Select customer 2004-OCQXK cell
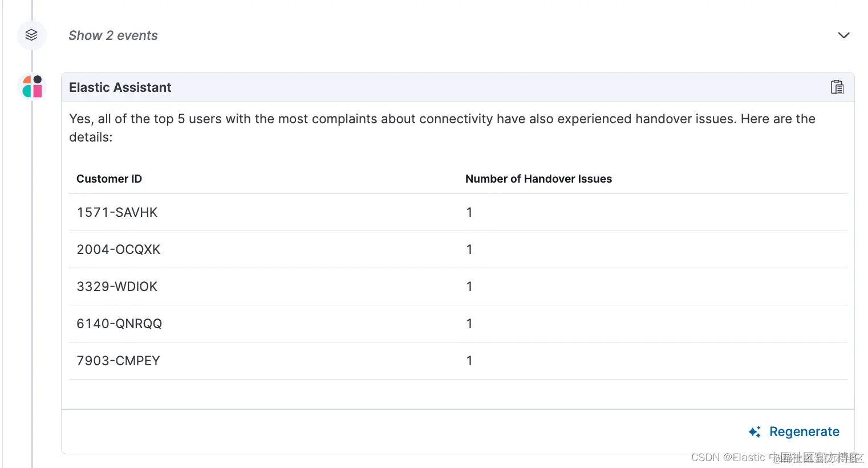Image resolution: width=868 pixels, height=468 pixels. (119, 249)
